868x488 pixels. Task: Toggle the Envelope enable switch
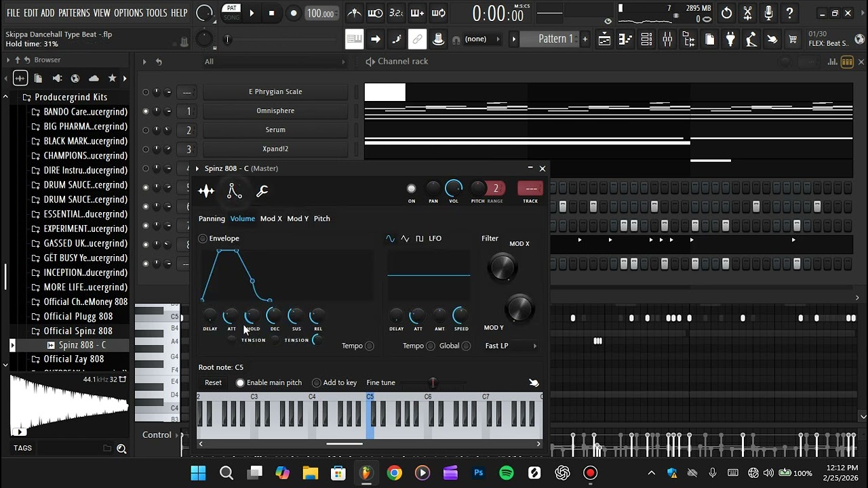click(x=203, y=239)
